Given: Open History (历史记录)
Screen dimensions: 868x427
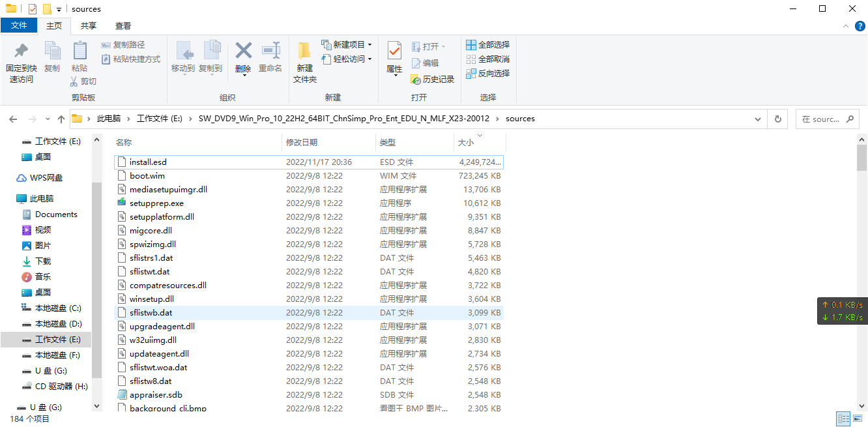Looking at the screenshot, I should (433, 80).
